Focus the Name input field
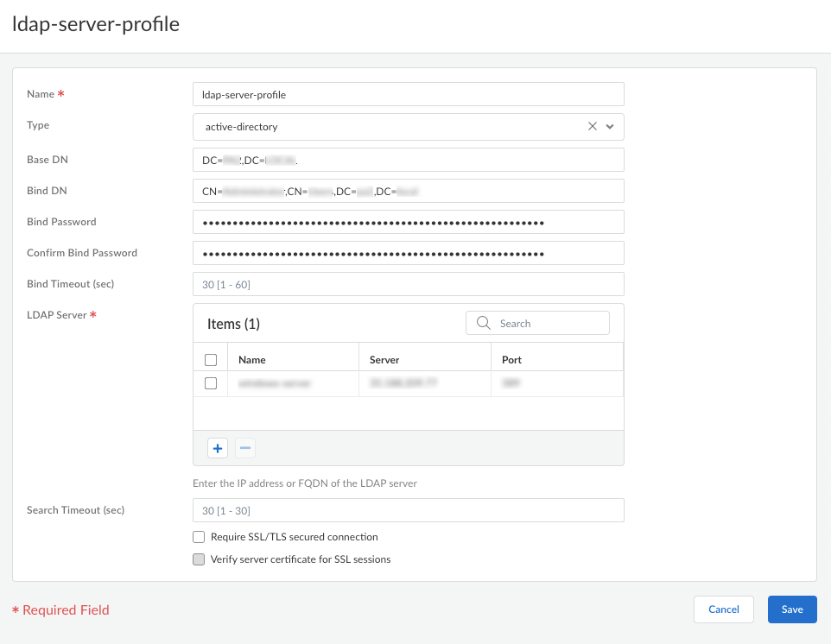Screen dimensions: 831x644 408,94
